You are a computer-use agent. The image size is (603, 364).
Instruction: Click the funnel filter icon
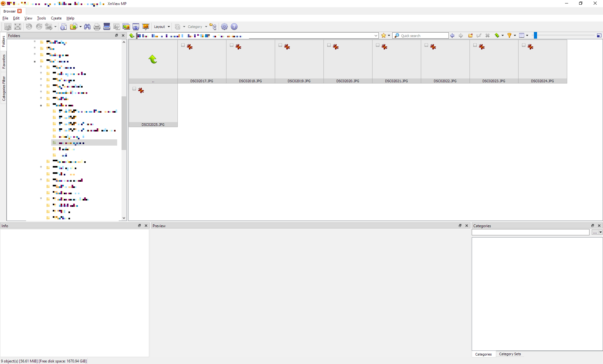509,35
